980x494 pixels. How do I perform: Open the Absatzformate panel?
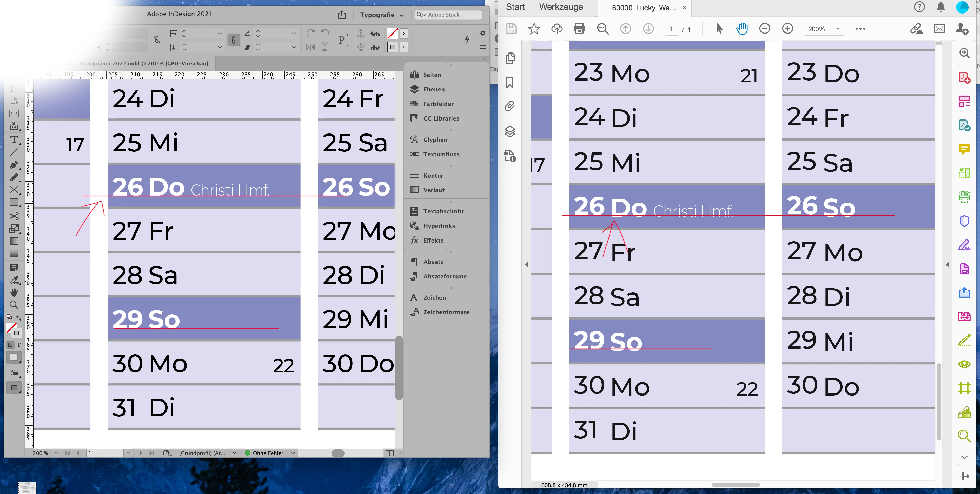(445, 276)
